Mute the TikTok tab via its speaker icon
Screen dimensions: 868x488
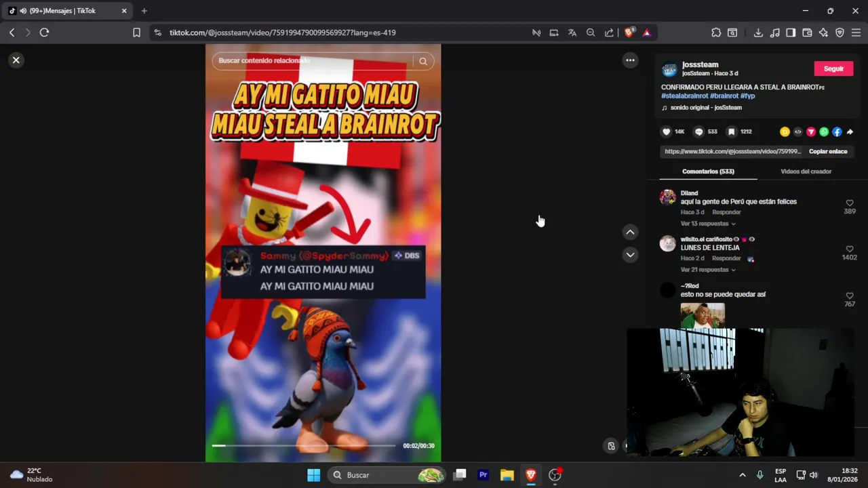(23, 11)
